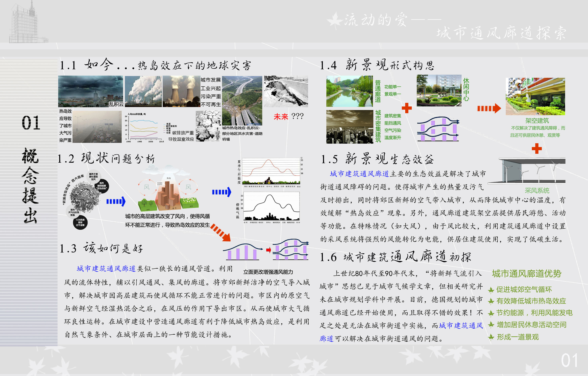Click heading 1.2 现状问题分析
The height and width of the screenshot is (376, 588).
tap(106, 158)
